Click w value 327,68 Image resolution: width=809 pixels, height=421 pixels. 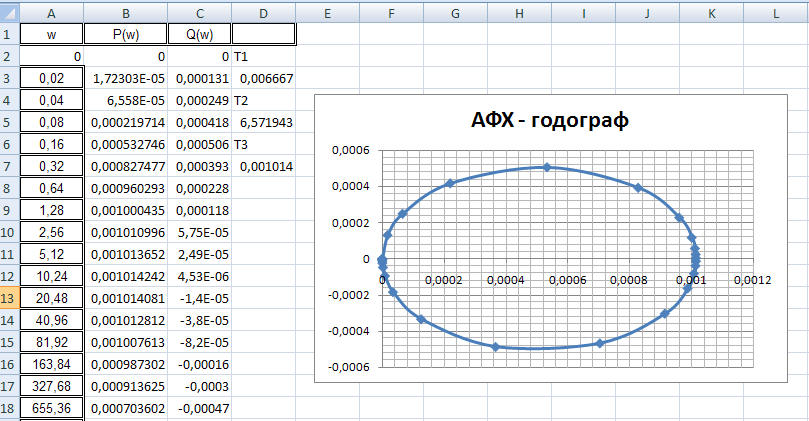52,386
